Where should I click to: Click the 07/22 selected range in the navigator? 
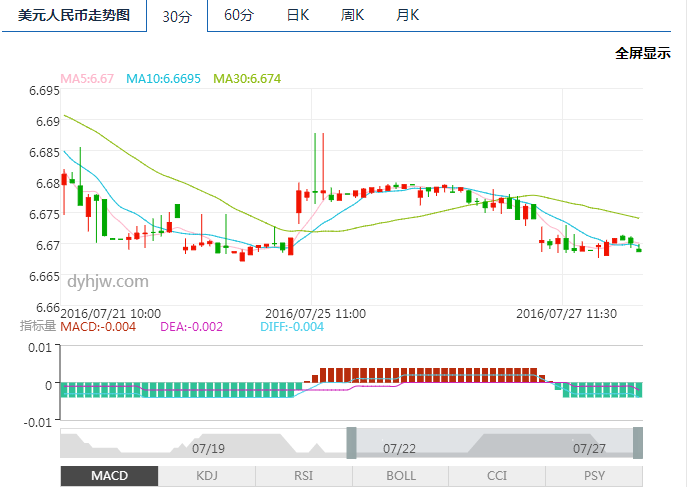pyautogui.click(x=400, y=448)
